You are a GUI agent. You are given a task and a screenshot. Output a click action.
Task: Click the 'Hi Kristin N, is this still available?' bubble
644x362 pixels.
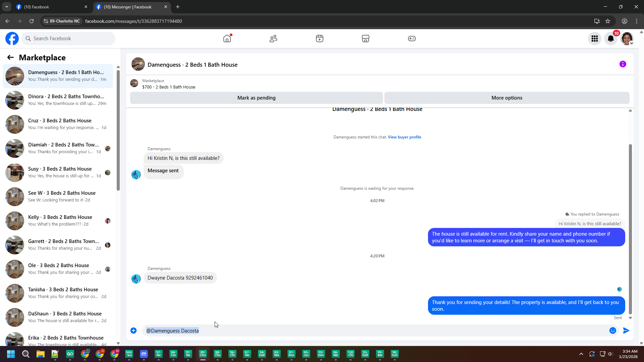[183, 158]
